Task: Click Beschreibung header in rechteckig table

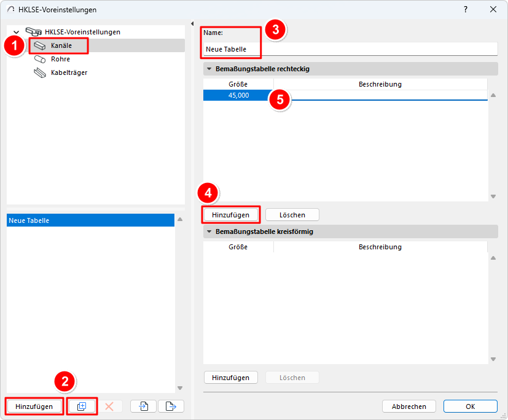Action: point(380,84)
